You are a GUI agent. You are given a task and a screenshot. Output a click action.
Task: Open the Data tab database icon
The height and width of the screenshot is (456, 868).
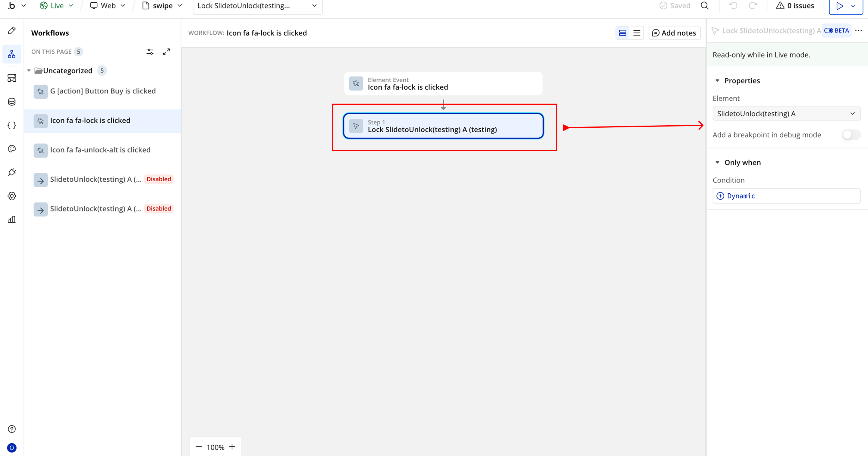click(x=12, y=102)
